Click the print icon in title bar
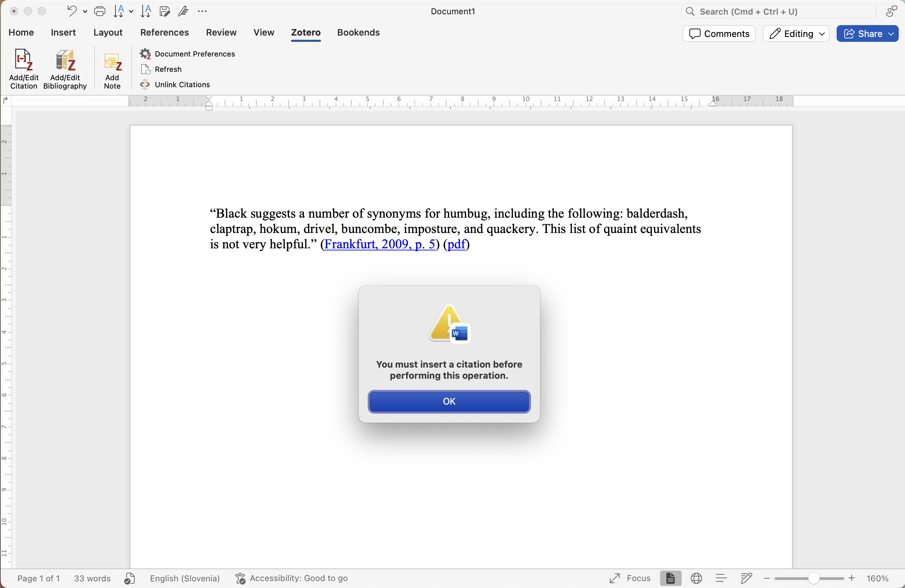 coord(100,12)
